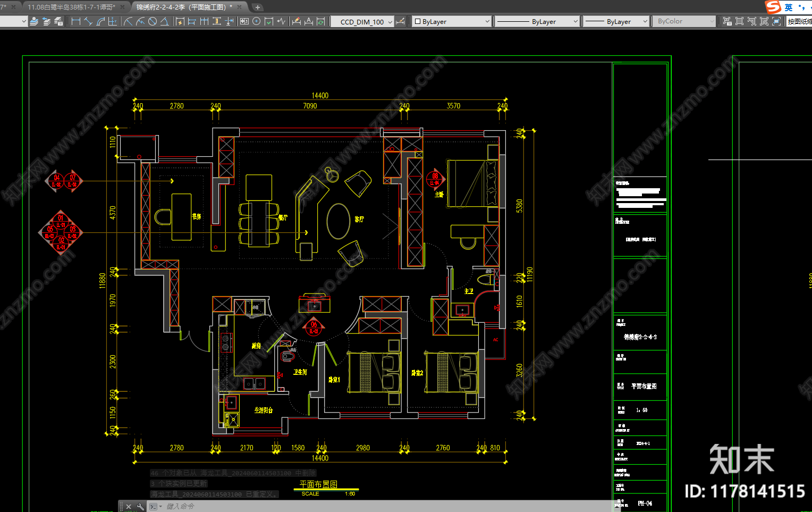Toggle Sogou 英 language mode
Screen dimensions: 812x512
point(789,7)
